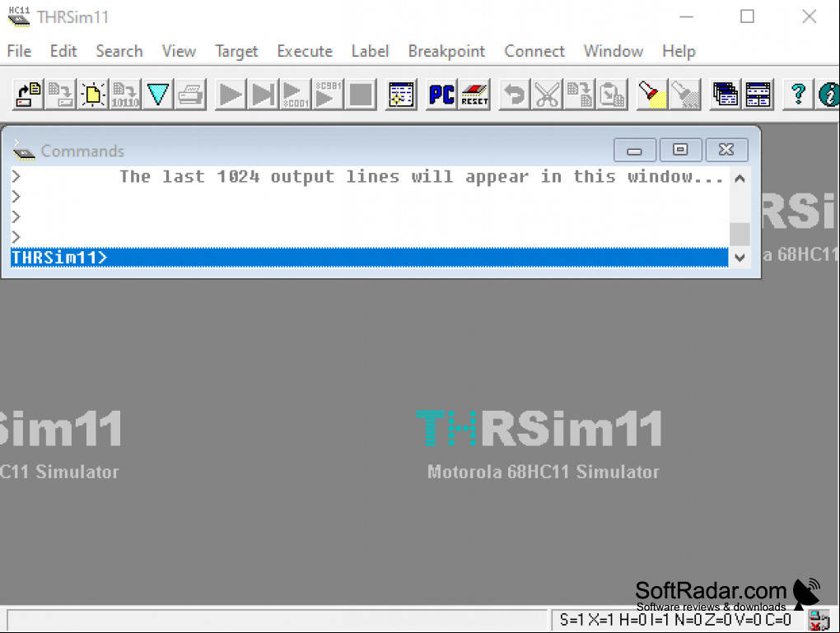
Task: Open the View menu
Action: tap(179, 51)
